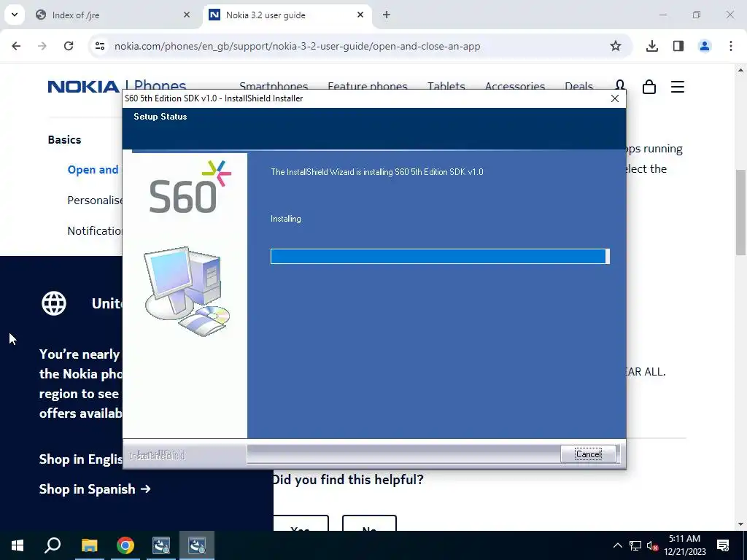Open Windows taskbar search
Screen dimensions: 747x560
point(53,545)
